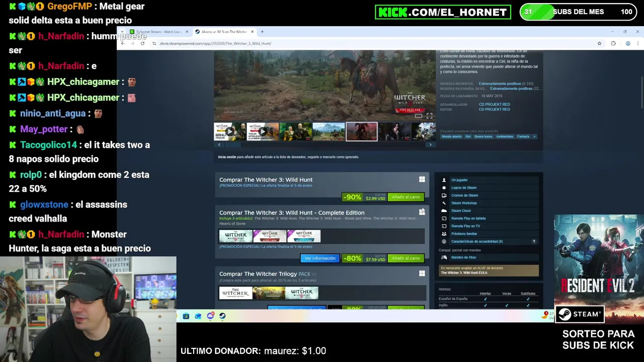The width and height of the screenshot is (644, 362).
Task: Open Características de accesibilidad (9) link
Action: point(477,241)
